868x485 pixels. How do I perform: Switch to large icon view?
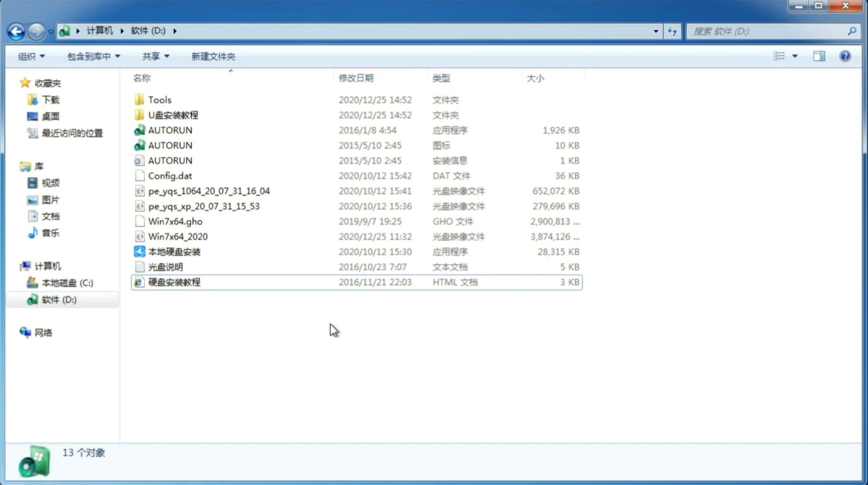(x=794, y=56)
